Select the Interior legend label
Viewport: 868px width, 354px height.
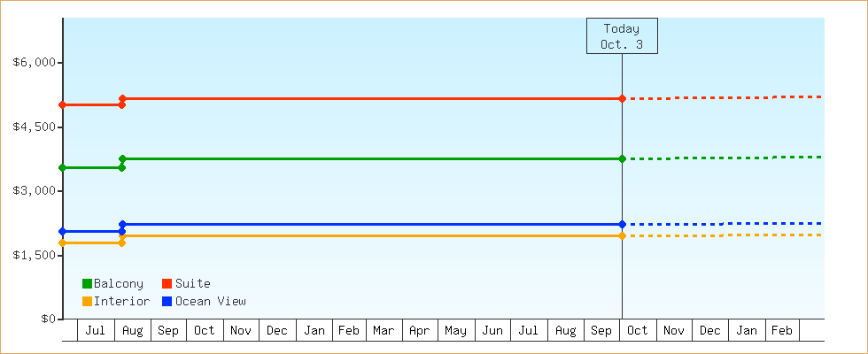click(121, 302)
